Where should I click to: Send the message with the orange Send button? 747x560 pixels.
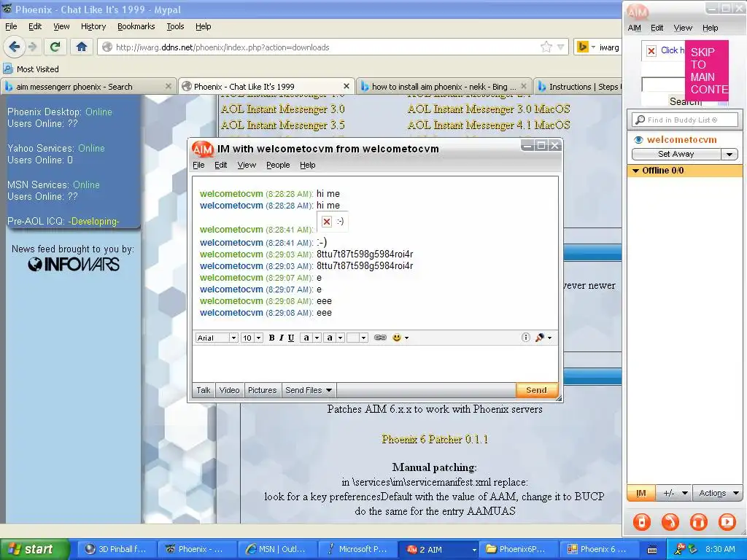(536, 390)
